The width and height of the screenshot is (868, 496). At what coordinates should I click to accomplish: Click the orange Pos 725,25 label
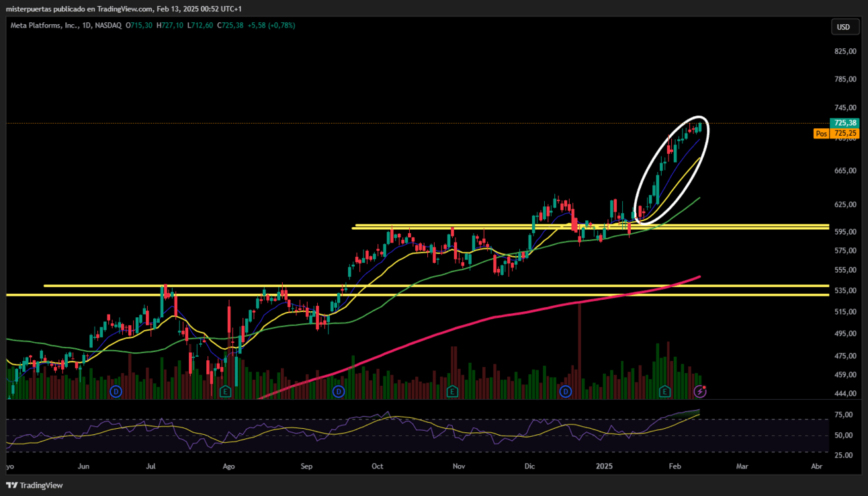click(x=836, y=133)
